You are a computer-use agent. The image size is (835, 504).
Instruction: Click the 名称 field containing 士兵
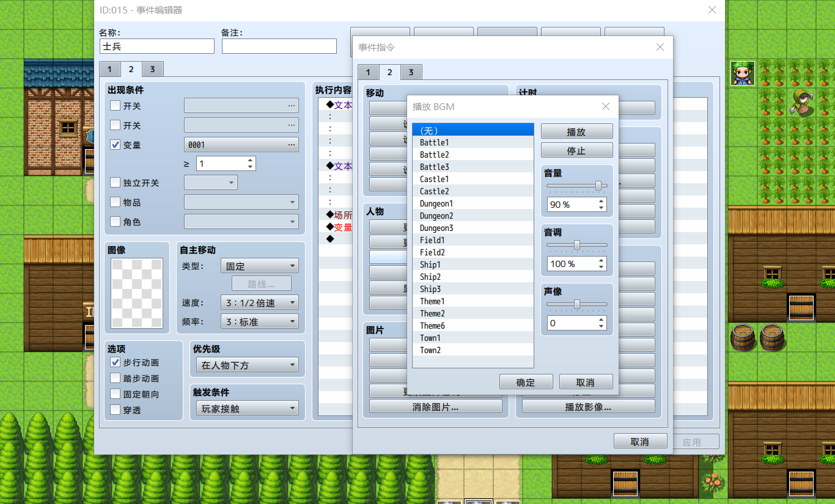157,46
